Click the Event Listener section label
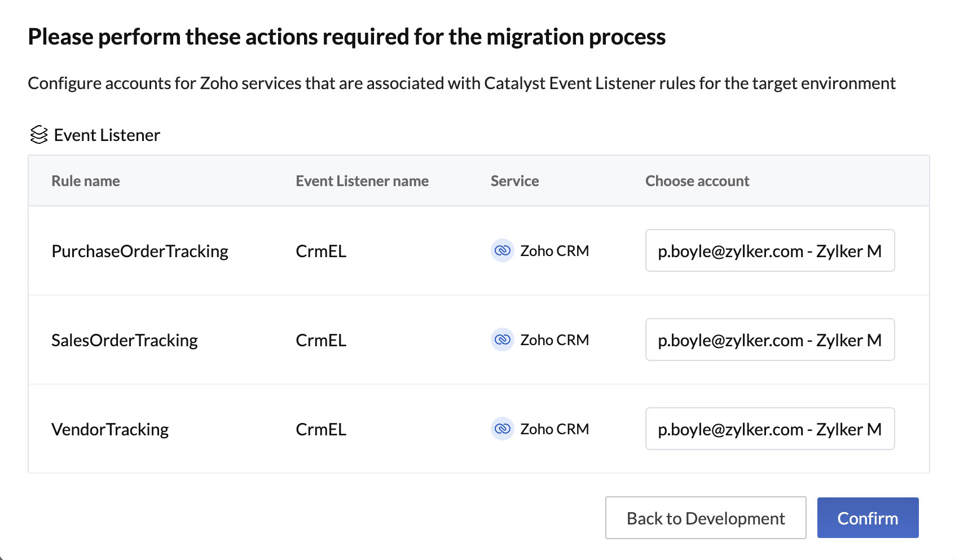This screenshot has height=560, width=955. click(107, 135)
